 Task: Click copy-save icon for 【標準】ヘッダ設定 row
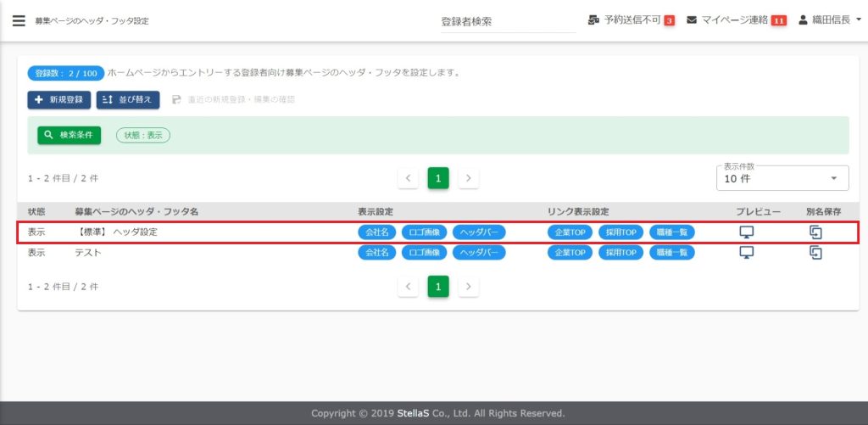pos(815,232)
